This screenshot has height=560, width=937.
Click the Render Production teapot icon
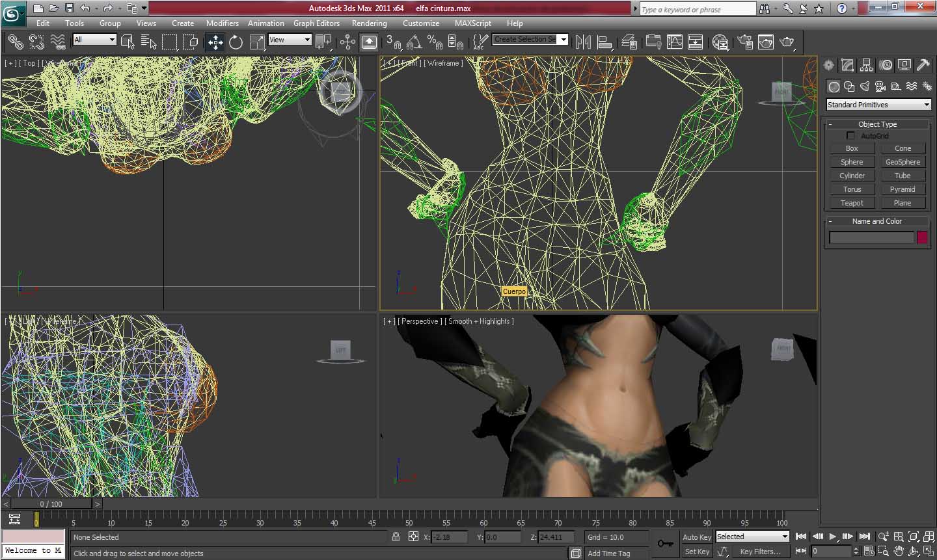[787, 42]
